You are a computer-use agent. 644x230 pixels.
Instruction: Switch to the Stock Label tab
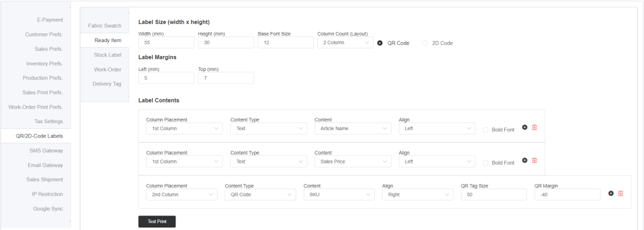105,55
